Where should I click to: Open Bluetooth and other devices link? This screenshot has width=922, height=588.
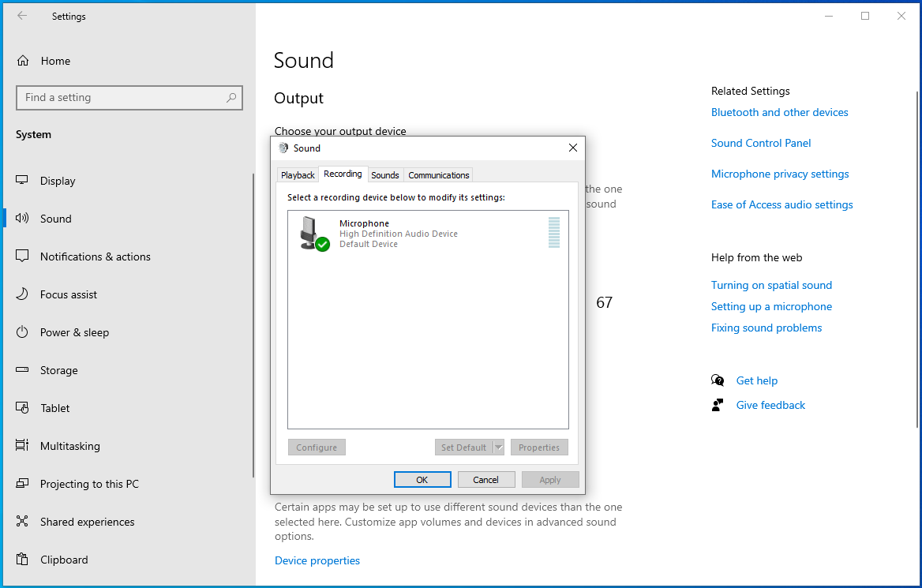[x=779, y=112]
